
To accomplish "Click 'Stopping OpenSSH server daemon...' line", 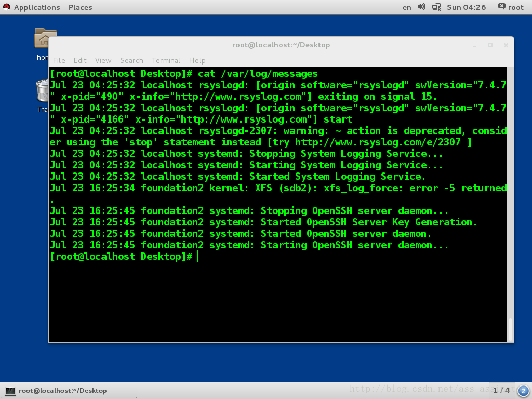I will tap(249, 211).
